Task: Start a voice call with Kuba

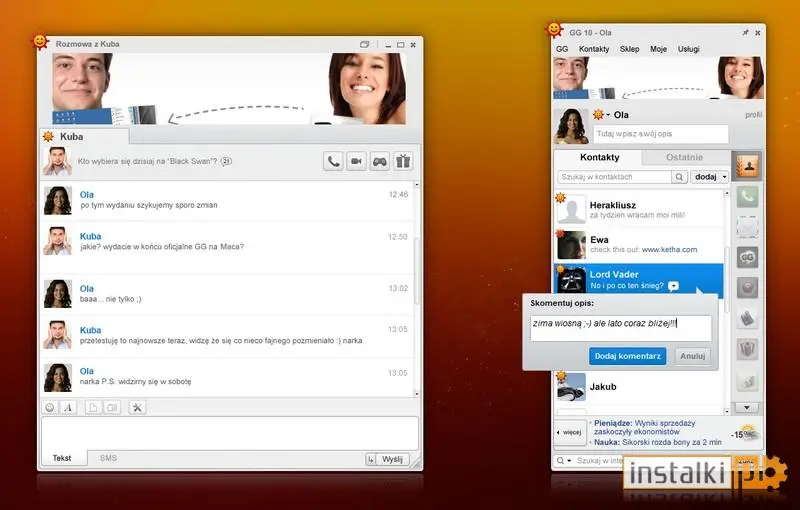Action: [333, 162]
